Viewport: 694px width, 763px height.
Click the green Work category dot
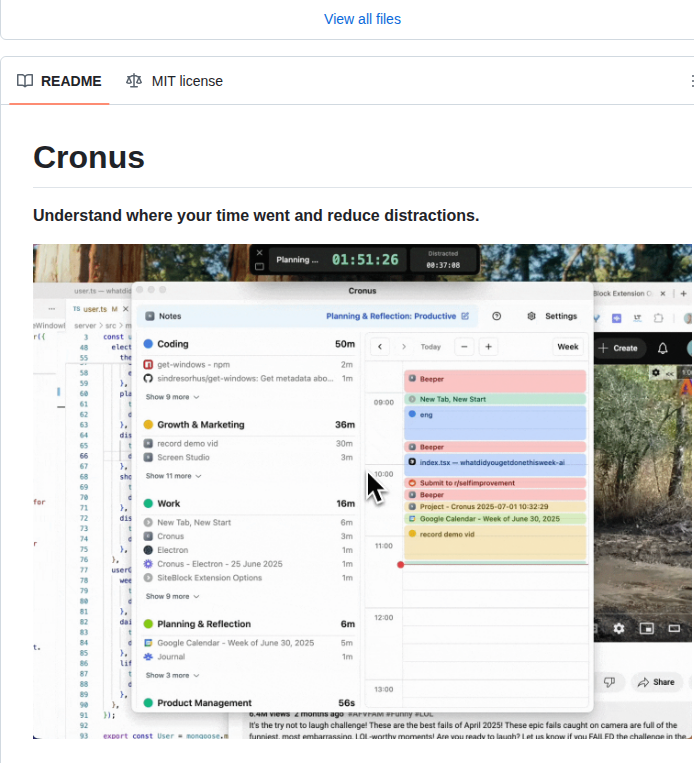point(148,504)
